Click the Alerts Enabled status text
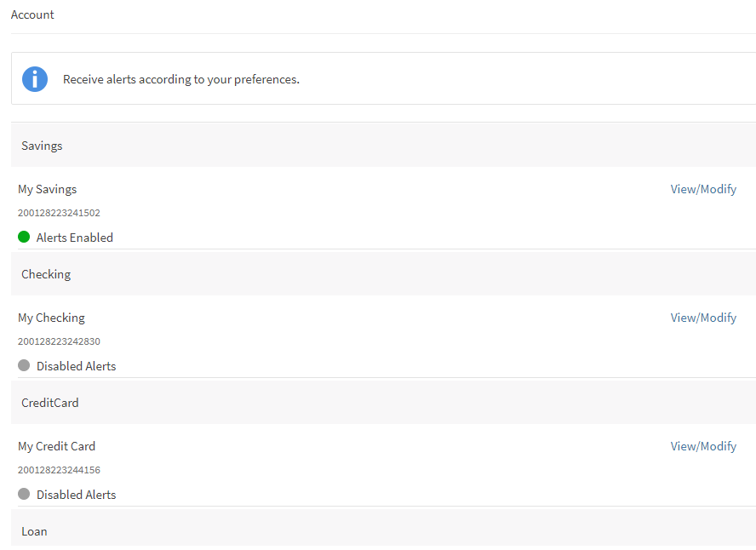This screenshot has width=756, height=550. point(75,238)
